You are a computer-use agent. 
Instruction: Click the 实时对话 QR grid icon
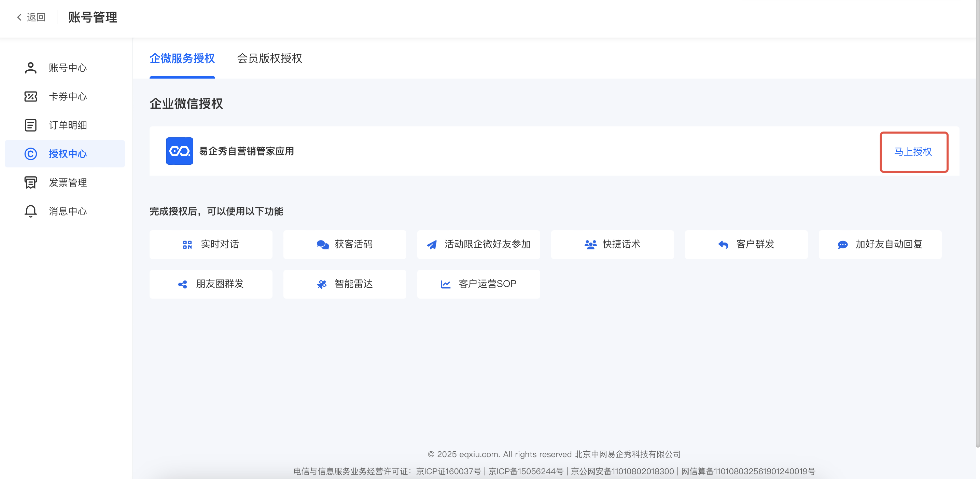coord(187,244)
